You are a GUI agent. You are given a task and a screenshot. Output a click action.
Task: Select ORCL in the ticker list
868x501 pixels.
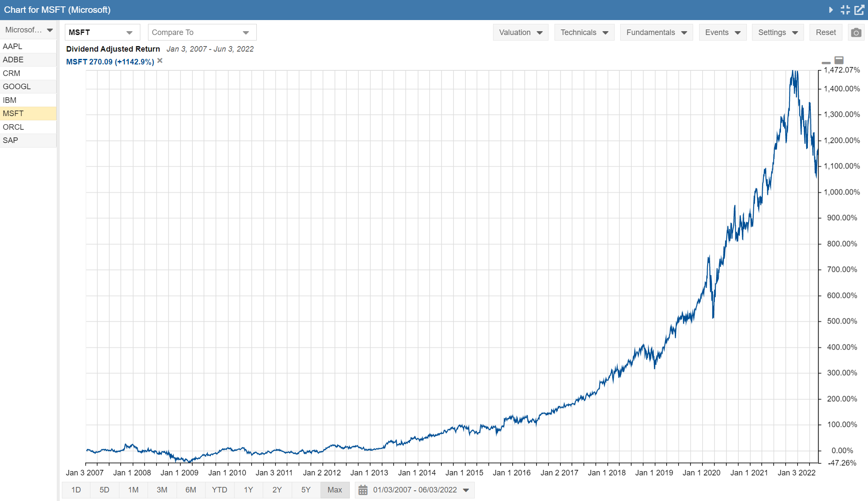click(28, 127)
